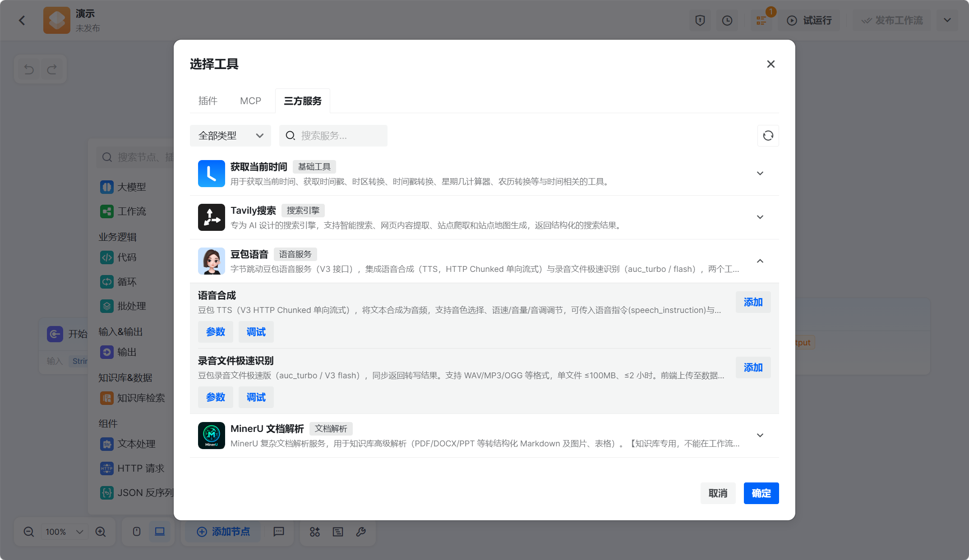
Task: Select the 三方服务 tab
Action: point(303,101)
